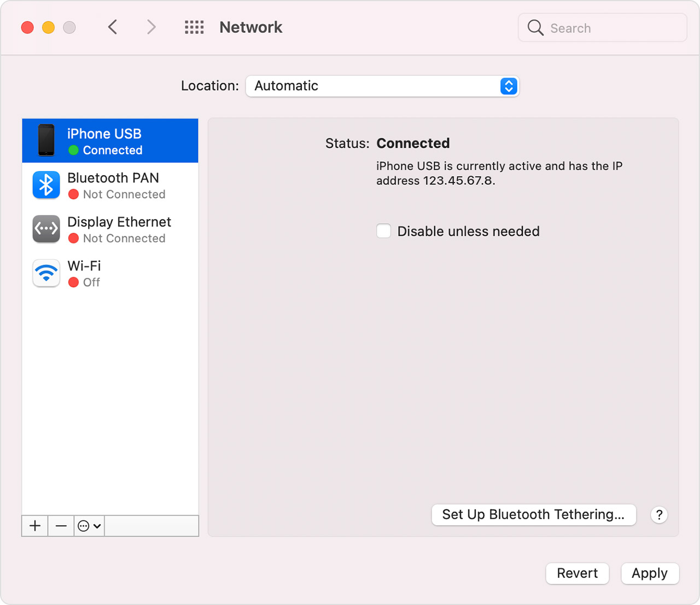This screenshot has width=700, height=605.
Task: Click the Revert button
Action: pos(577,573)
